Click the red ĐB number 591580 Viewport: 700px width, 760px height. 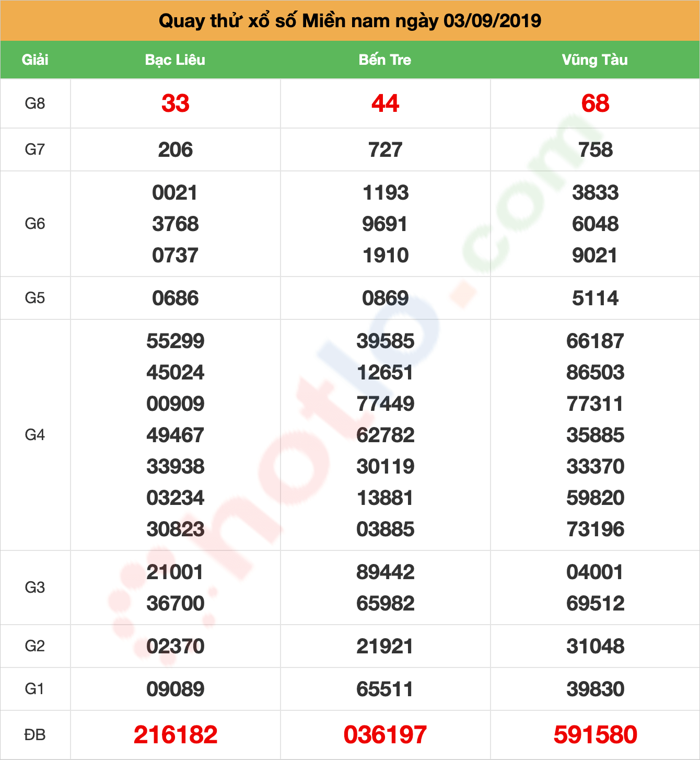point(596,735)
